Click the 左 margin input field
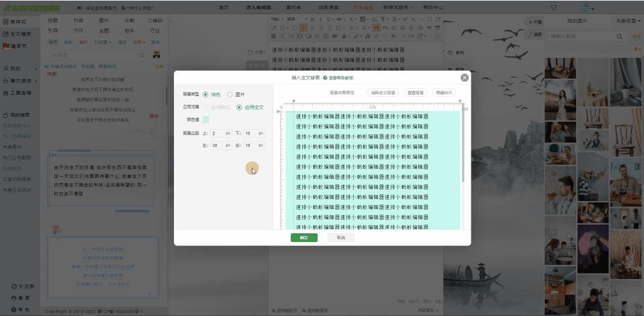644x316 pixels. tap(220, 145)
